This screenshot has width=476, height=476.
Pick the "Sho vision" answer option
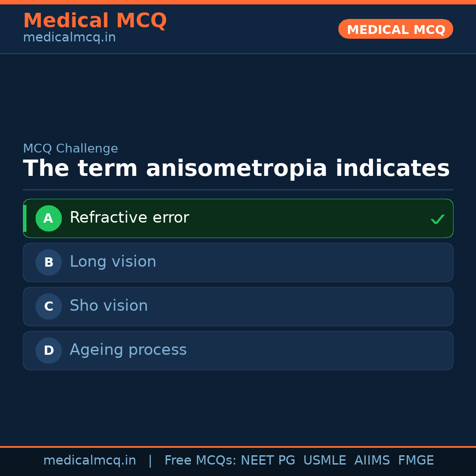pos(109,306)
